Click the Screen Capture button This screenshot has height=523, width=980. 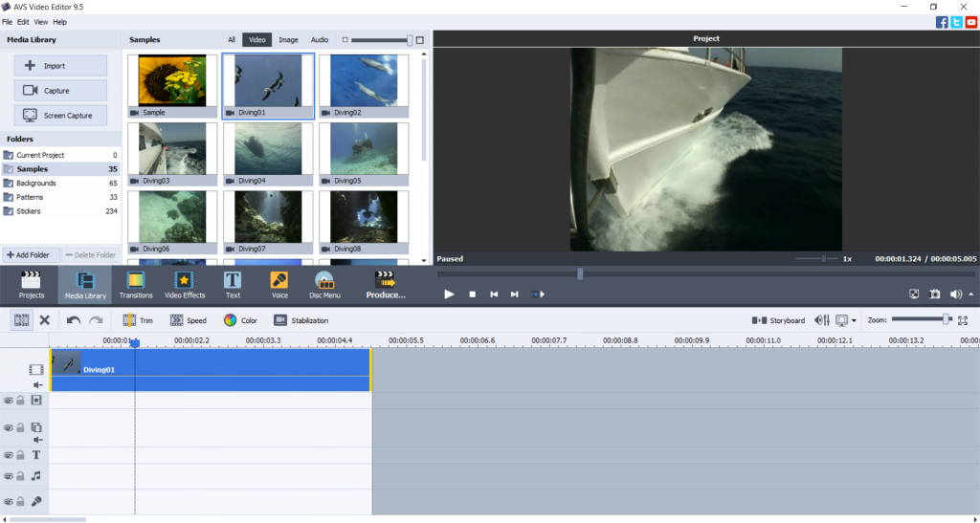[x=60, y=116]
